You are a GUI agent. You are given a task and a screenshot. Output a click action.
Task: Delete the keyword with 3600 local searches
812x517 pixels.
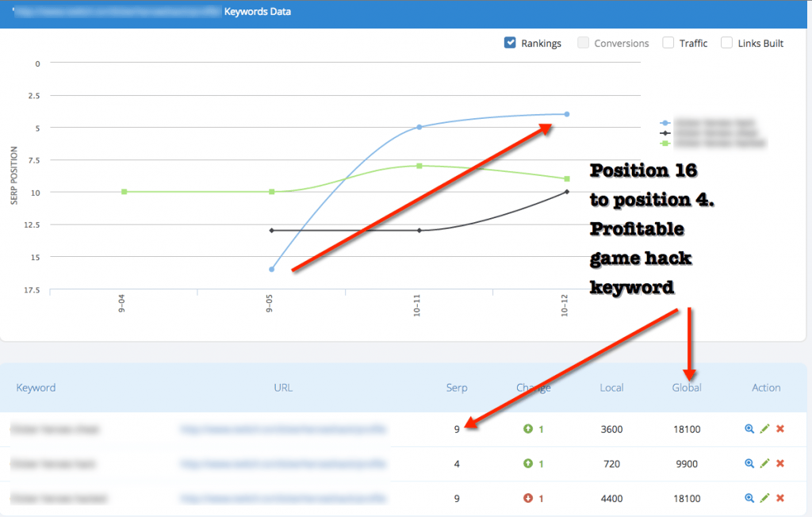[780, 429]
